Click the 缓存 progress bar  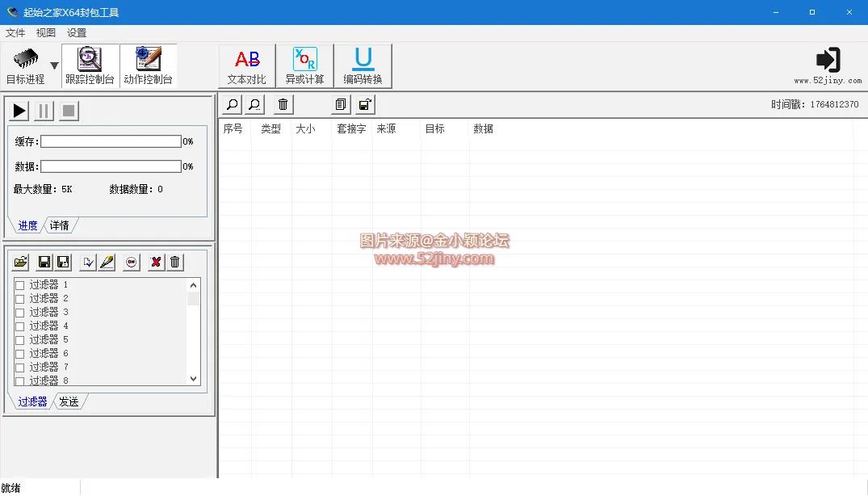(111, 141)
